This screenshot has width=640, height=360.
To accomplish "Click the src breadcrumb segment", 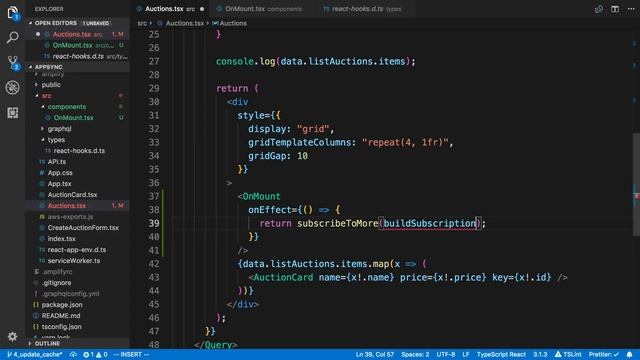I will pos(142,23).
